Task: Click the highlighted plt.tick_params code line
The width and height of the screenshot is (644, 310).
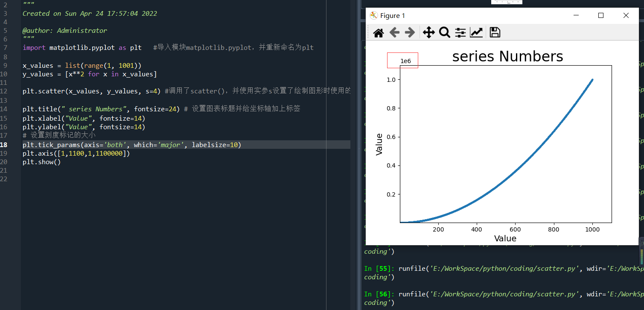Action: click(x=128, y=145)
